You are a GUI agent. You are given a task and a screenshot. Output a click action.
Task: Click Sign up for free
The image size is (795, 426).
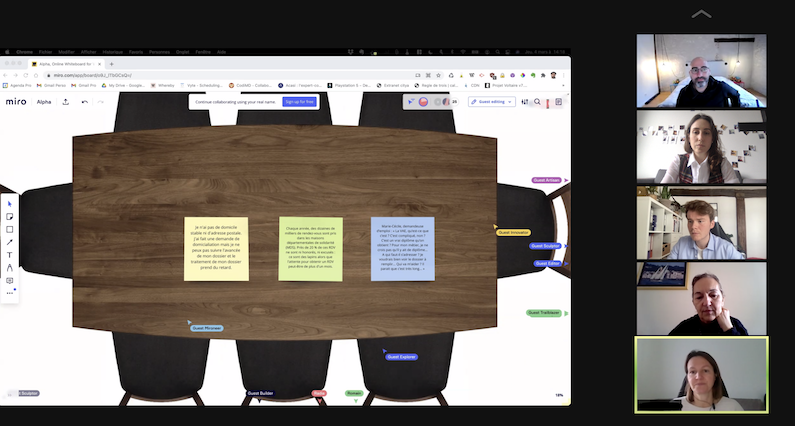tap(300, 102)
